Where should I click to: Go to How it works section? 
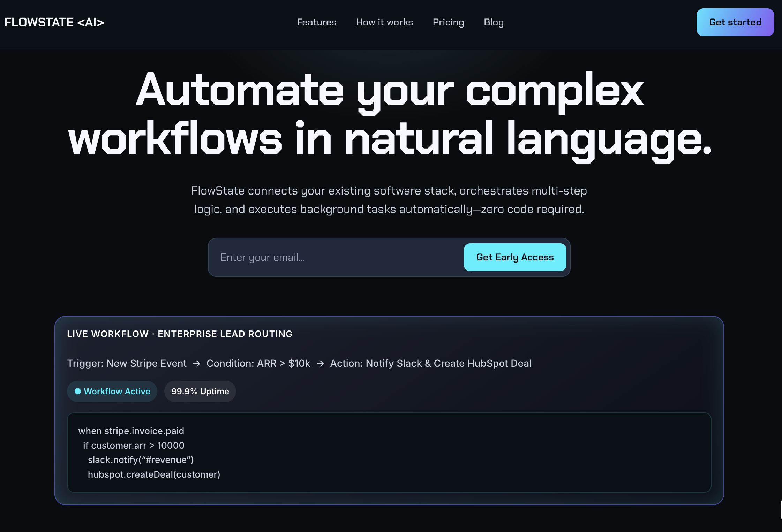coord(384,22)
